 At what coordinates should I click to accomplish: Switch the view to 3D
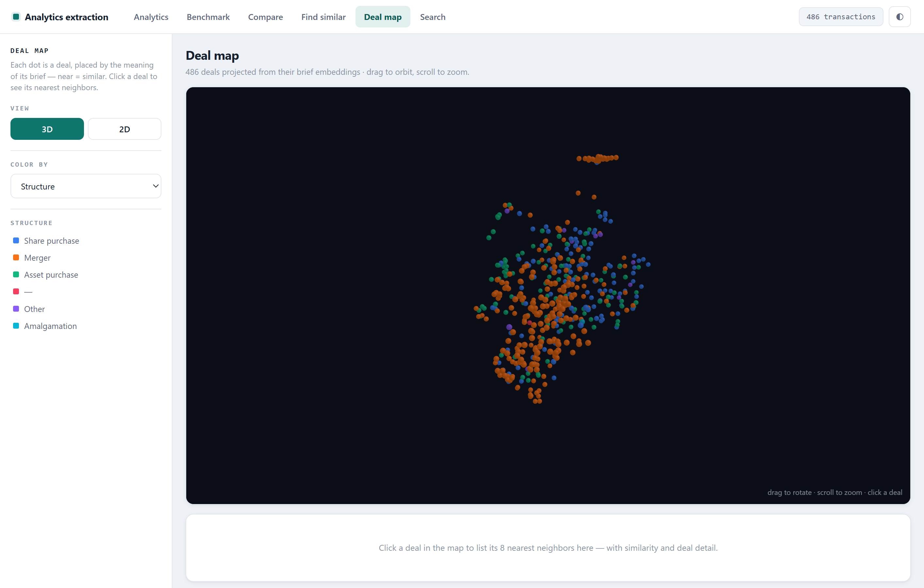tap(47, 129)
